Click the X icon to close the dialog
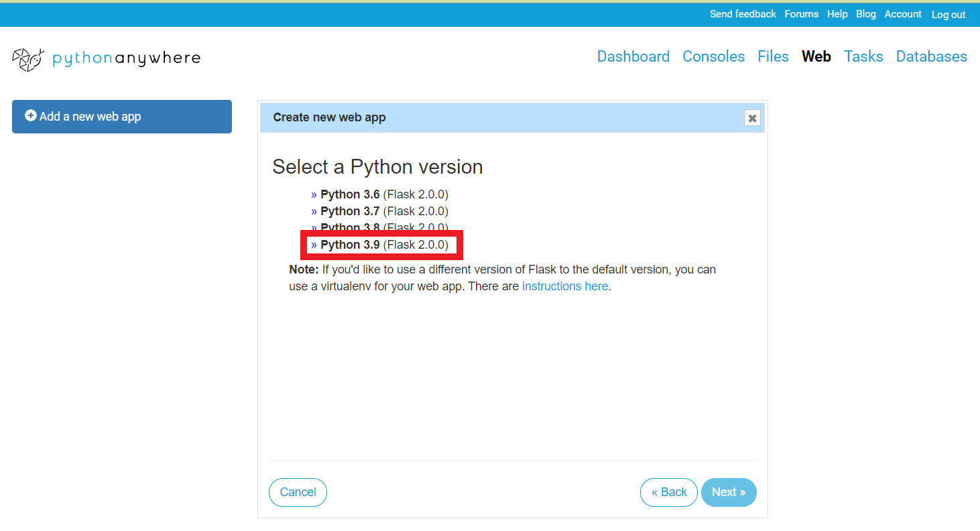Viewport: 980px width, 531px height. click(751, 117)
